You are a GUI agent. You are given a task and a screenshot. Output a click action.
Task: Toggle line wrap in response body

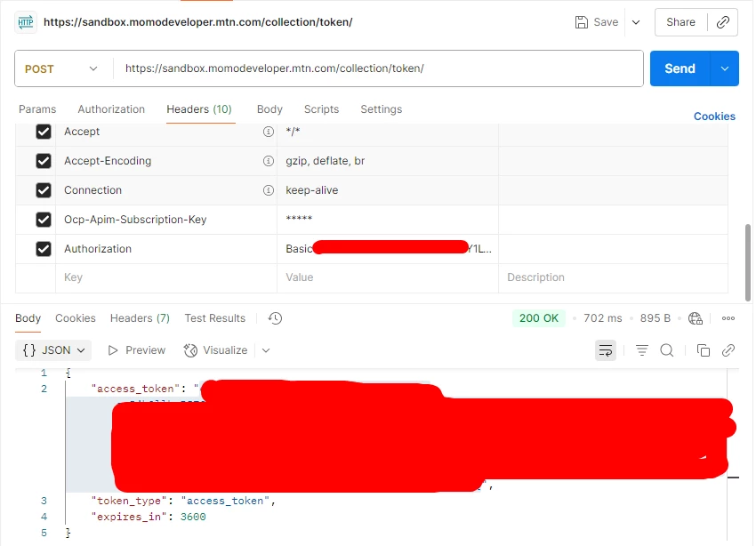click(606, 350)
